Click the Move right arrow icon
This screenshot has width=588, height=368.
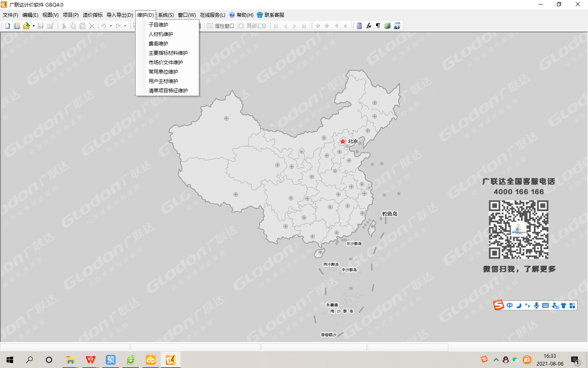tap(327, 26)
